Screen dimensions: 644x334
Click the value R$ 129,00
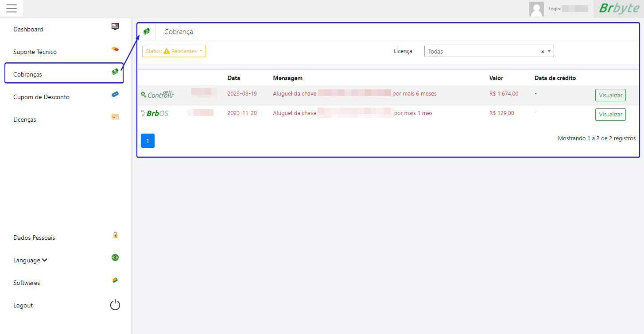pyautogui.click(x=502, y=113)
